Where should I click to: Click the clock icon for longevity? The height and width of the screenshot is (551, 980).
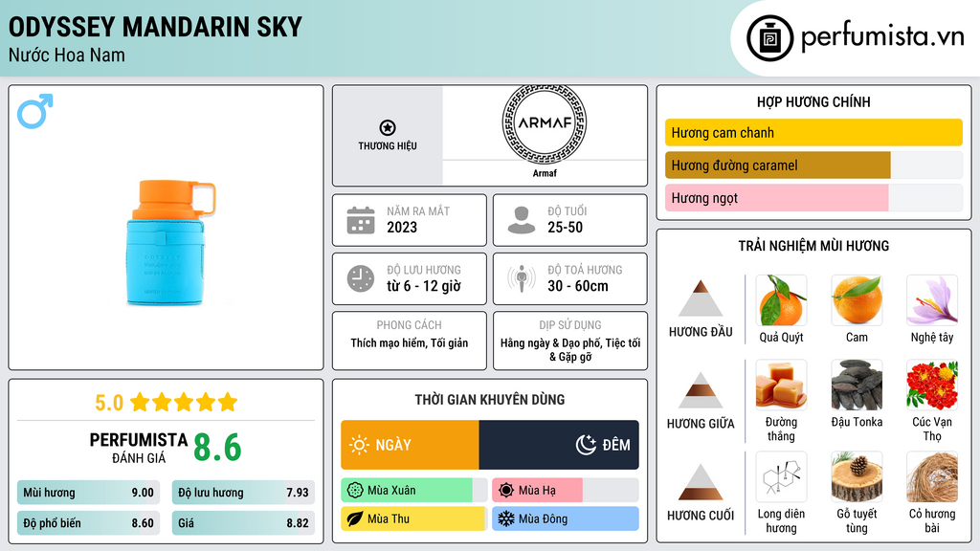[360, 278]
